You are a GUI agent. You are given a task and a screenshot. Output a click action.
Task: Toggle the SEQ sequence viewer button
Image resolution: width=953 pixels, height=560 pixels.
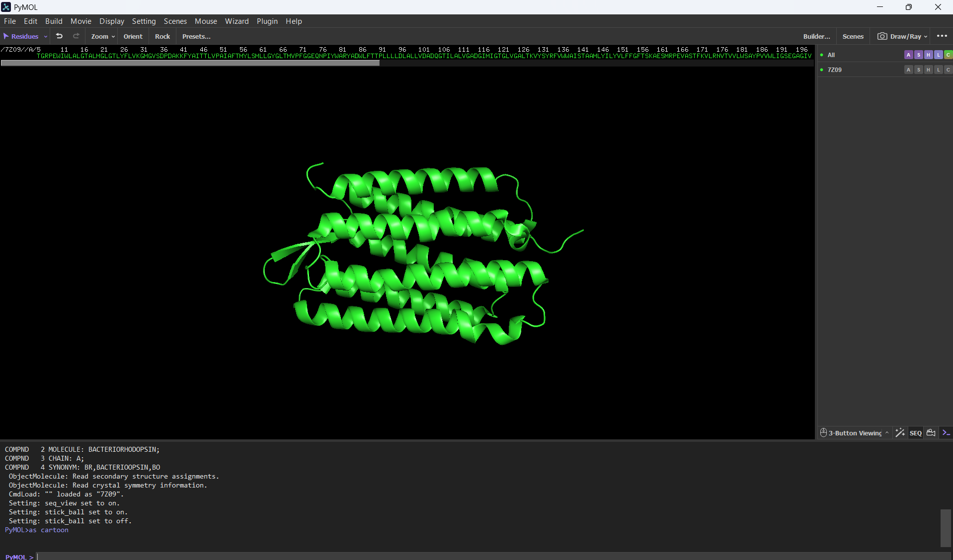pyautogui.click(x=915, y=433)
